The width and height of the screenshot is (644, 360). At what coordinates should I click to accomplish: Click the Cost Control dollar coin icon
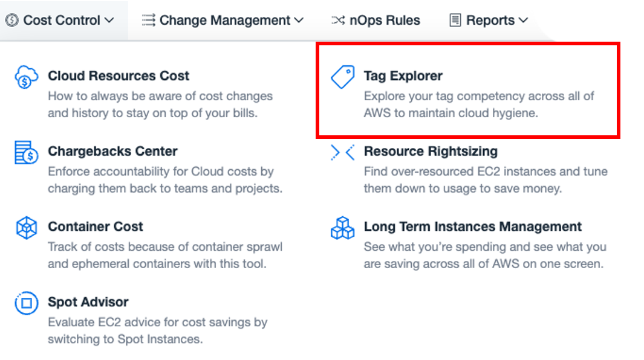pyautogui.click(x=12, y=20)
